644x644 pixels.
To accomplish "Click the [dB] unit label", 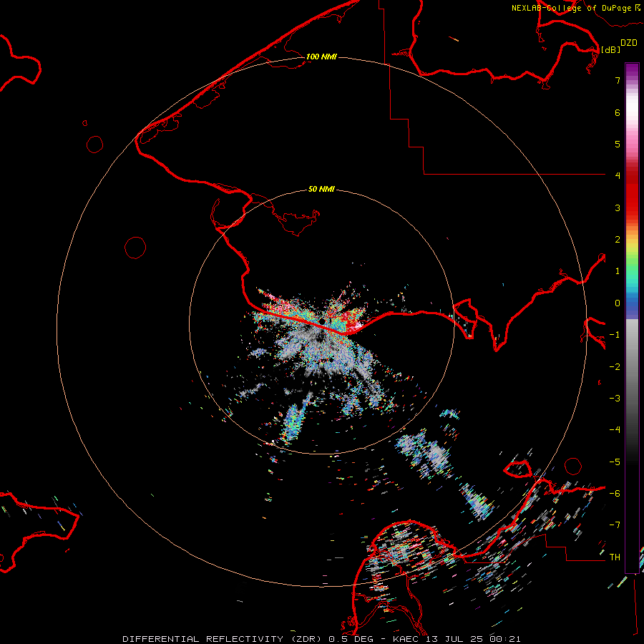I will point(611,50).
